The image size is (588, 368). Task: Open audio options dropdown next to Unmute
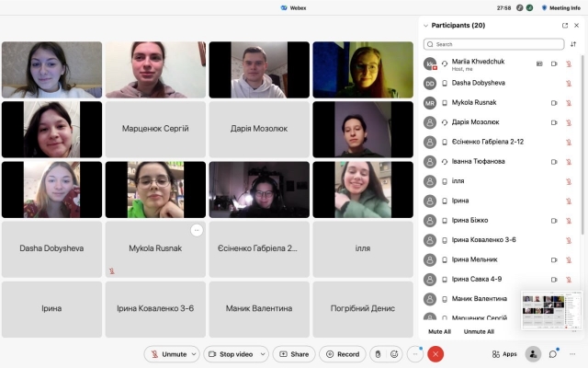pyautogui.click(x=194, y=354)
